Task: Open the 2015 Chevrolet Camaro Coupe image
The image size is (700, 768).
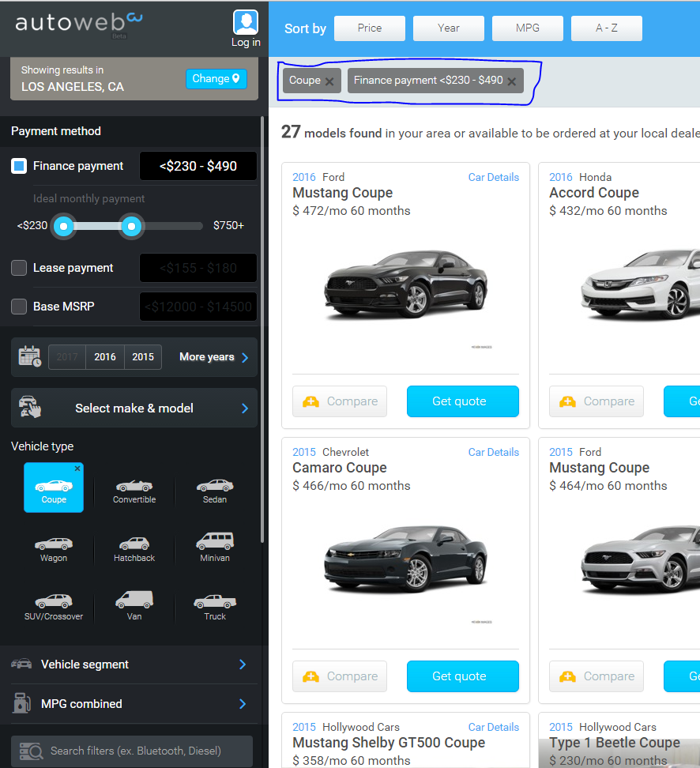Action: 405,560
